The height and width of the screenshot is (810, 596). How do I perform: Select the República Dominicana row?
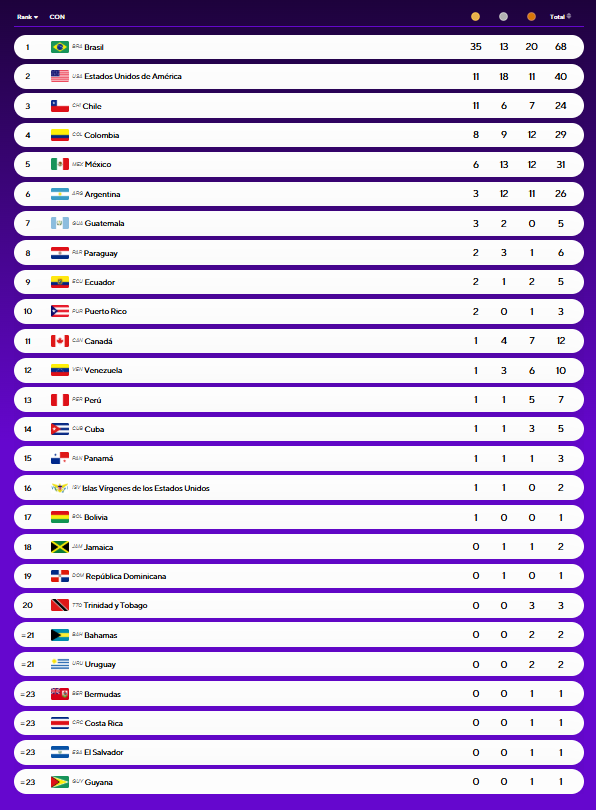point(299,576)
